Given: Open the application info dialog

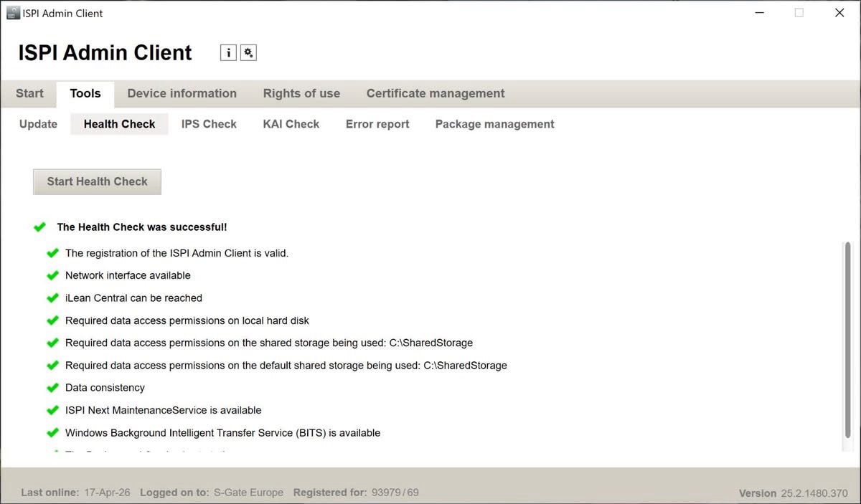Looking at the screenshot, I should click(228, 52).
